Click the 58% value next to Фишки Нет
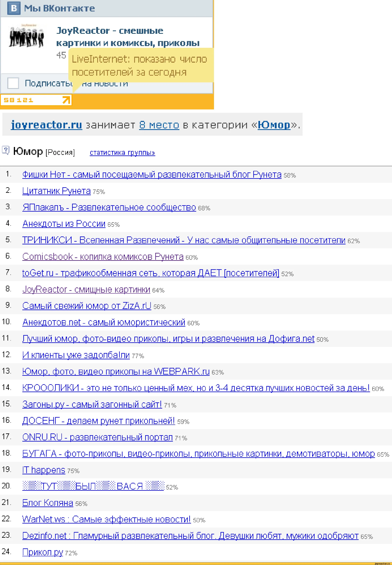The height and width of the screenshot is (565, 392). (x=290, y=175)
